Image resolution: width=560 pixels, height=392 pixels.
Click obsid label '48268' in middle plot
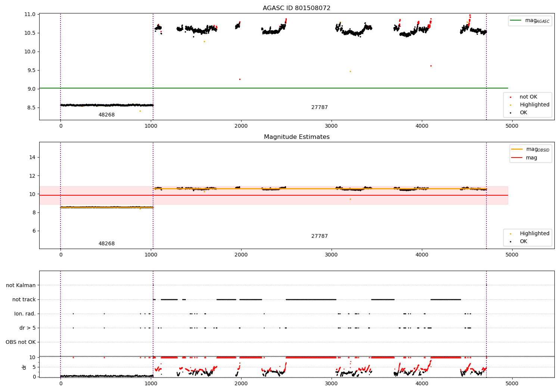coord(106,244)
